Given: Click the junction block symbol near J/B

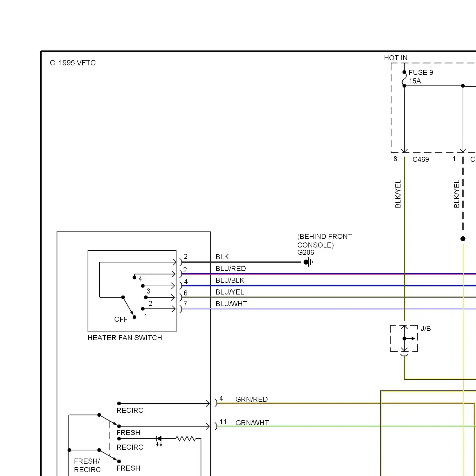Looking at the screenshot, I should click(404, 339).
